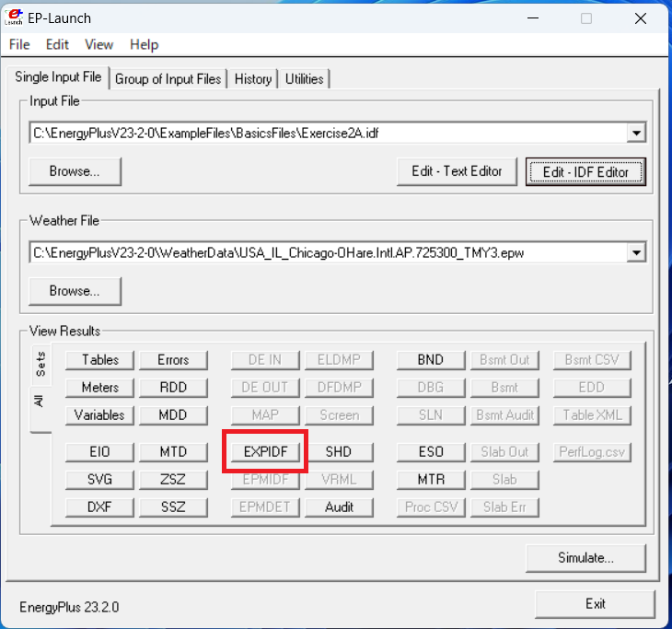
Task: Open the Edit menu
Action: coord(57,44)
